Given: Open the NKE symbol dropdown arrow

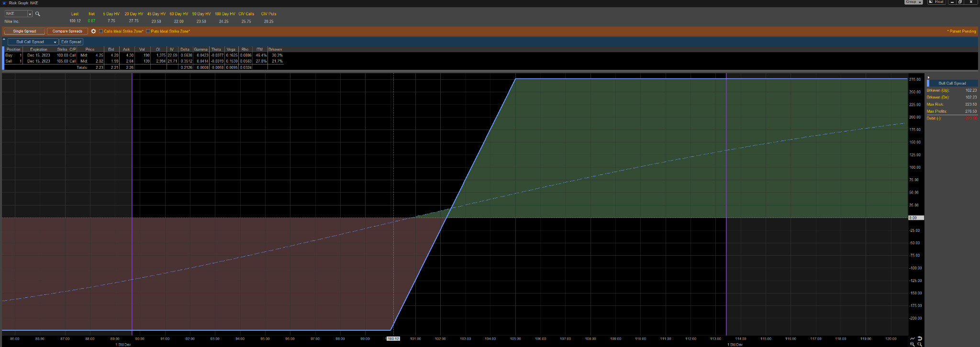Looking at the screenshot, I should [x=30, y=14].
